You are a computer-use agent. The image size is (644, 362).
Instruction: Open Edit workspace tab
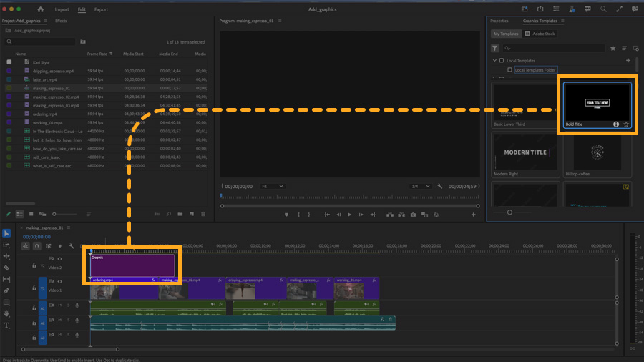coord(82,9)
